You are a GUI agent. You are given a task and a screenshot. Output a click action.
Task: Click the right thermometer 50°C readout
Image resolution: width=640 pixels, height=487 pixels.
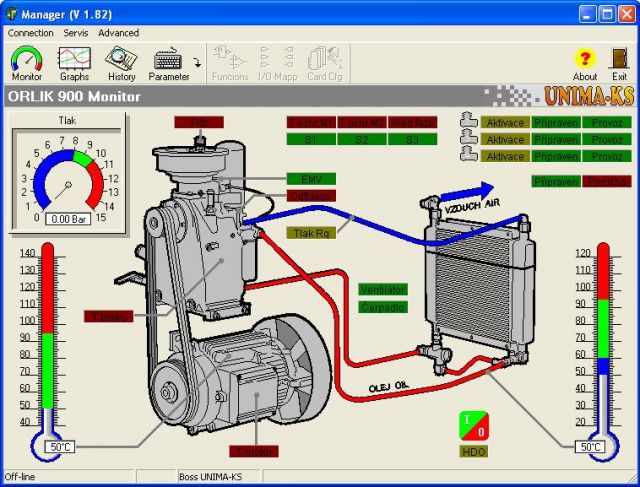(590, 447)
